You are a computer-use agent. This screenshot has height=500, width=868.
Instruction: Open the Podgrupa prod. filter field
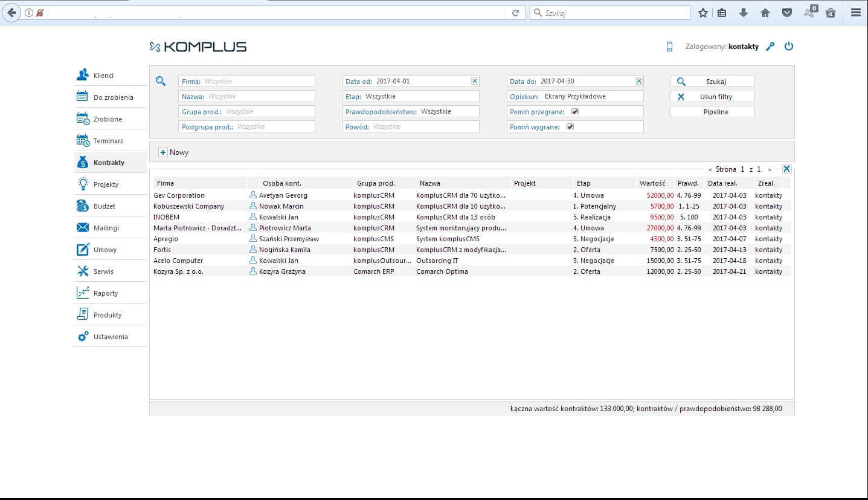coord(247,127)
